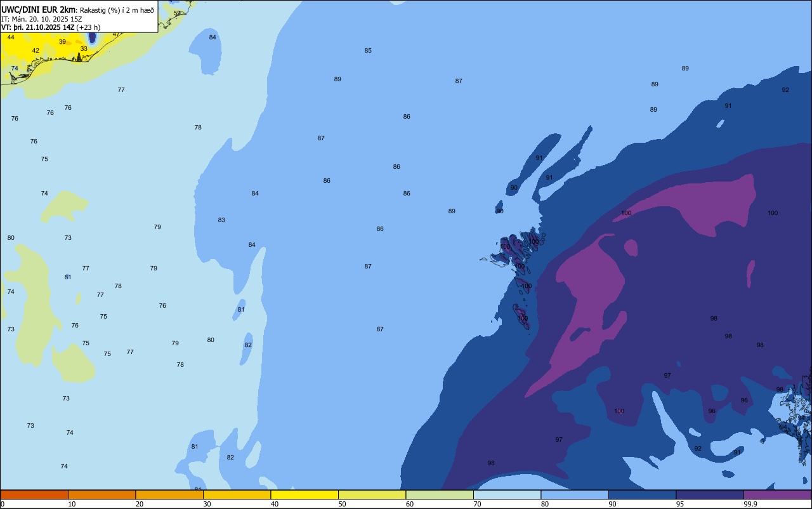The image size is (812, 509).
Task: Click the orange 10–20 legend swatch
Action: pyautogui.click(x=101, y=494)
